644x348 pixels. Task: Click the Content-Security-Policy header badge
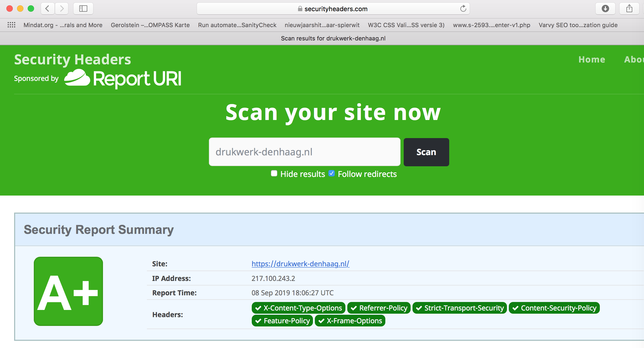(554, 308)
